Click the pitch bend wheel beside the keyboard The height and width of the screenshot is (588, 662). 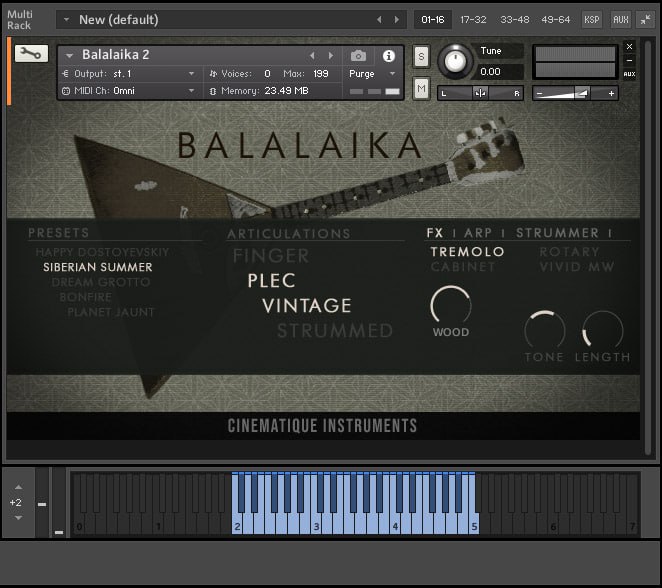(x=42, y=502)
